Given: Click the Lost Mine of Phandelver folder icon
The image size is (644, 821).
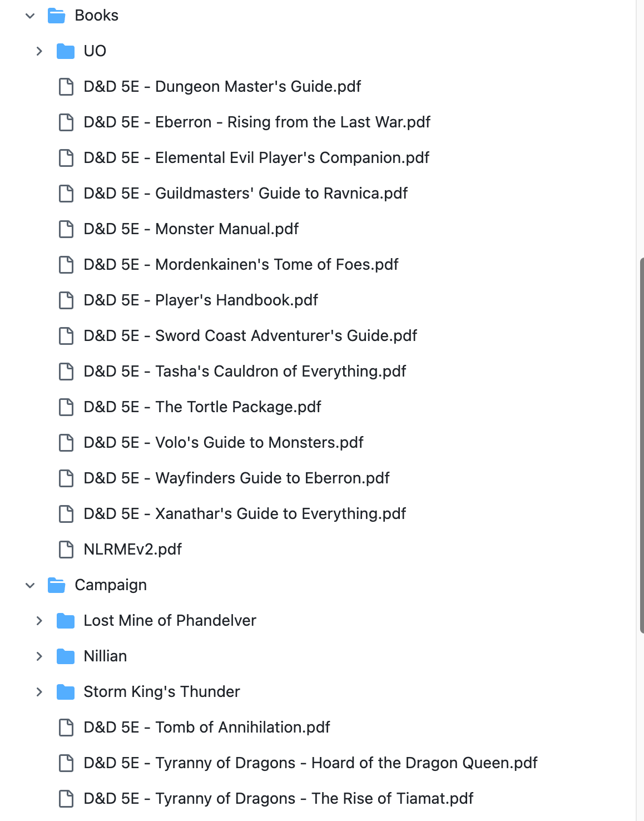Looking at the screenshot, I should point(65,620).
